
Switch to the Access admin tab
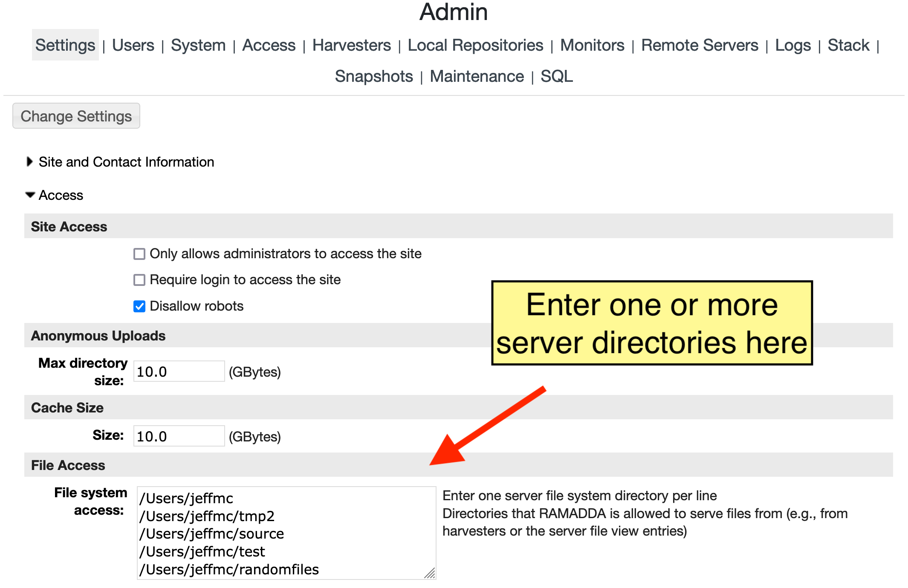[x=269, y=45]
